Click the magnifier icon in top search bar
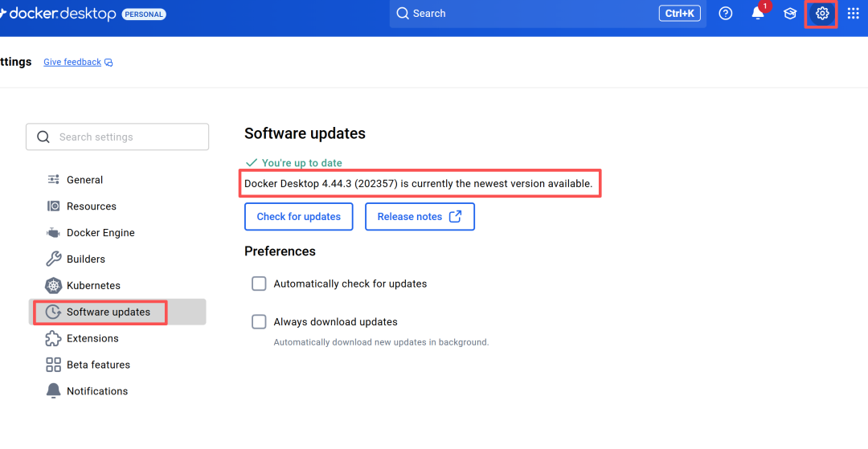Image resolution: width=868 pixels, height=449 pixels. (x=403, y=14)
